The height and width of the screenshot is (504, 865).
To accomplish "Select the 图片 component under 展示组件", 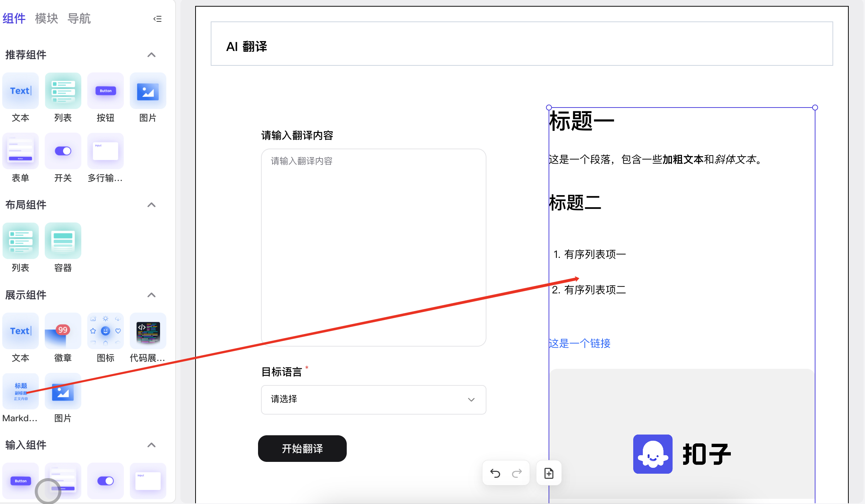I will tap(63, 391).
